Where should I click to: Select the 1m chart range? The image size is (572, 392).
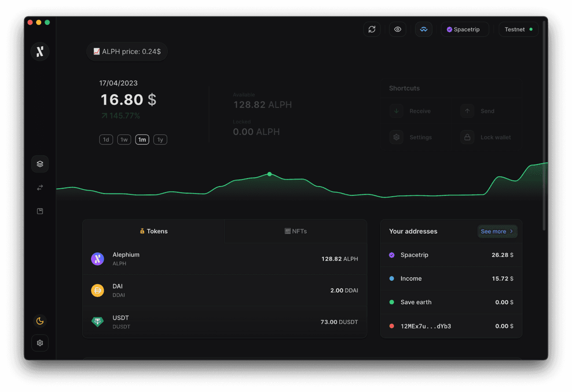tap(142, 140)
